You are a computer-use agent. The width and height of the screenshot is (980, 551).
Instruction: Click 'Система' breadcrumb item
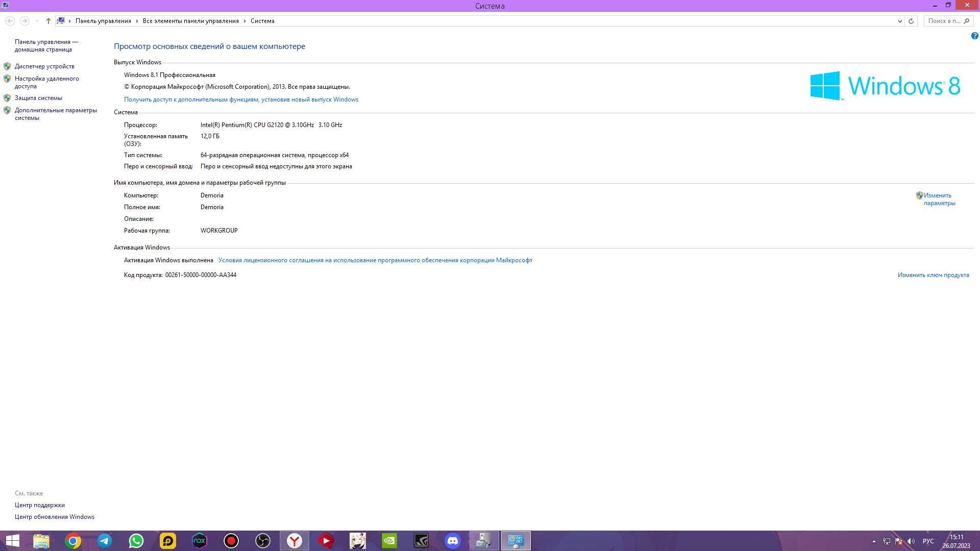[262, 21]
